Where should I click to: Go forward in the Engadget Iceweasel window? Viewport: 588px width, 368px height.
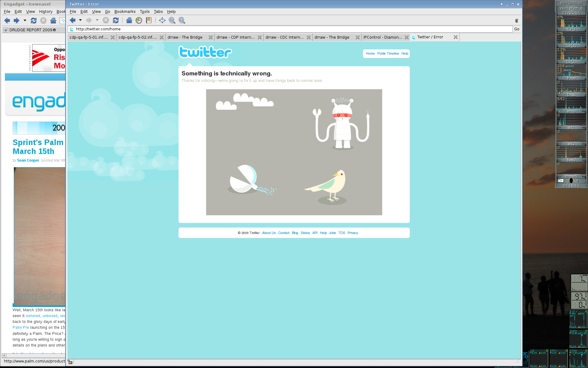click(x=17, y=21)
